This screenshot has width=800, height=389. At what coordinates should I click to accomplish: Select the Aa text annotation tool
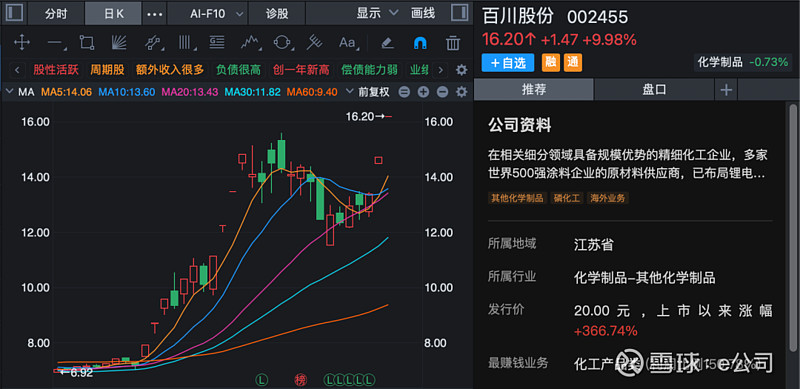coord(348,42)
